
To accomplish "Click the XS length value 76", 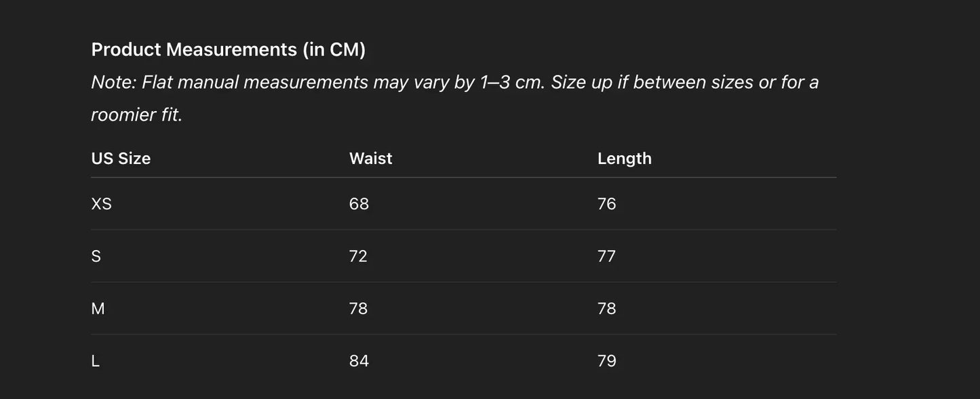I will pyautogui.click(x=606, y=204).
